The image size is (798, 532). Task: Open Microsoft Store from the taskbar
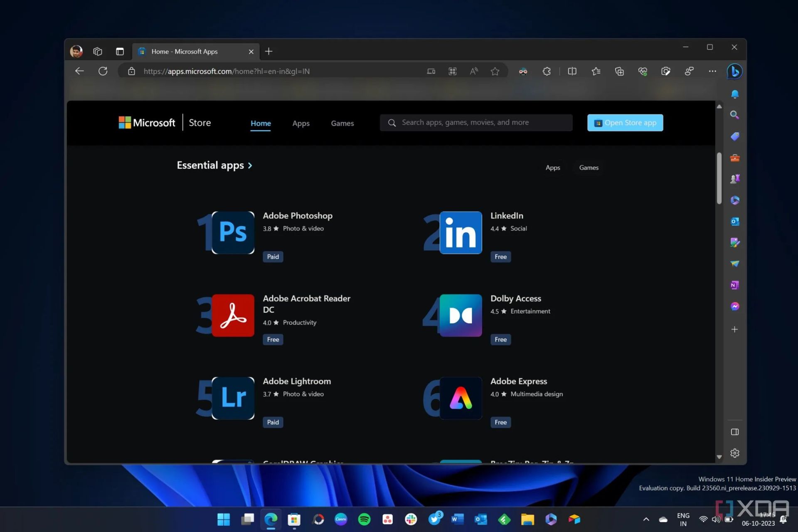(x=294, y=520)
